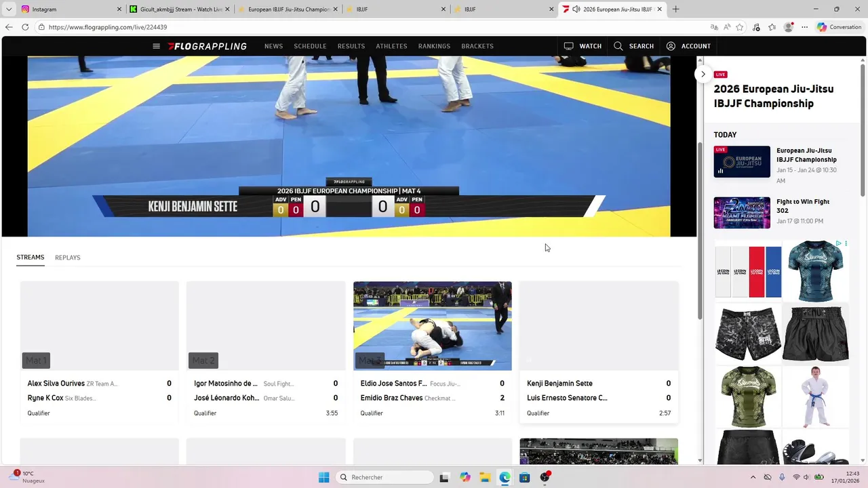
Task: Select the STREAMS tab
Action: coord(31,258)
